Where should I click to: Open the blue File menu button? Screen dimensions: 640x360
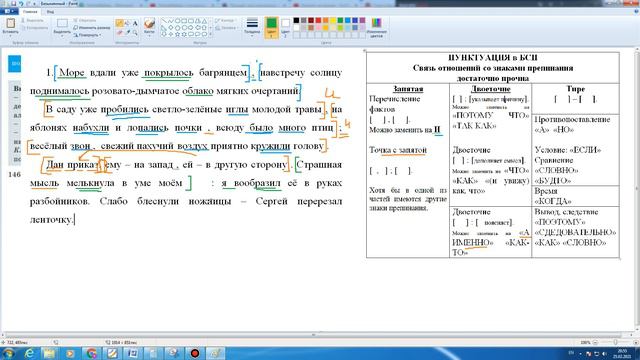(x=8, y=11)
